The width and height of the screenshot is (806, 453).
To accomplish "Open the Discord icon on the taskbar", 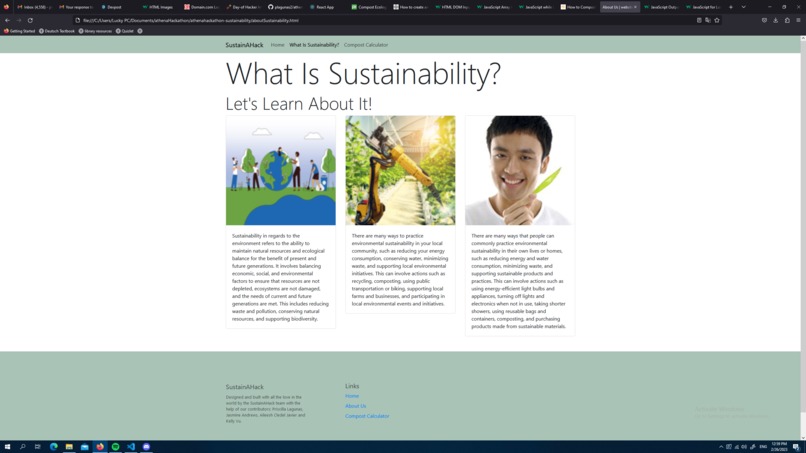I will (x=146, y=447).
